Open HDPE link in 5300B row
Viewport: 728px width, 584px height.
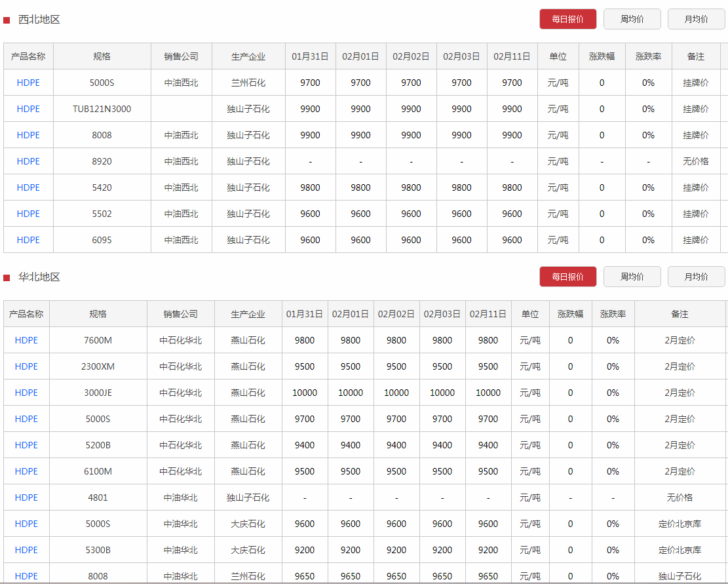point(26,550)
